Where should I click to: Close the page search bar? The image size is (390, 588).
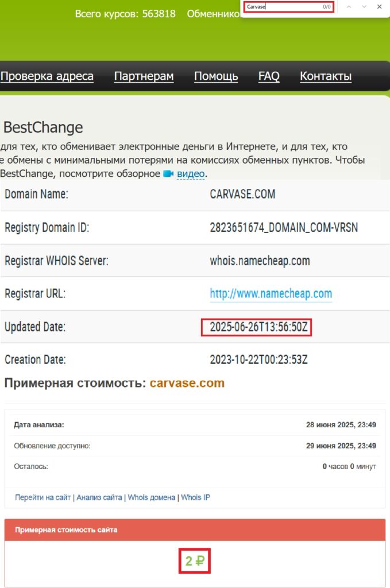(379, 7)
